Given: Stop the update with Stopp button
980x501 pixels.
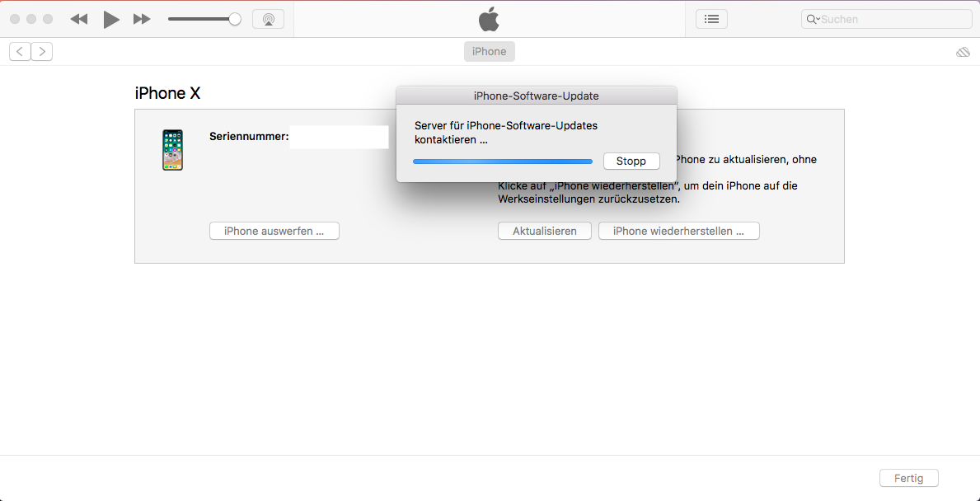Looking at the screenshot, I should click(x=631, y=162).
